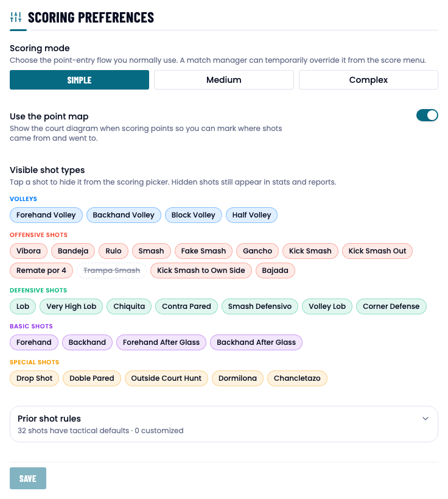Toggle the Bandeja chip

(x=73, y=251)
